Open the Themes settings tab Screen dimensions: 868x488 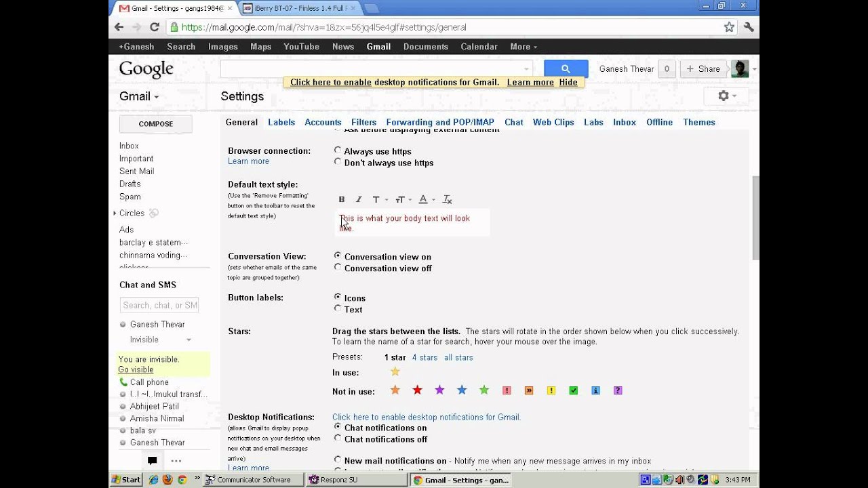(699, 122)
